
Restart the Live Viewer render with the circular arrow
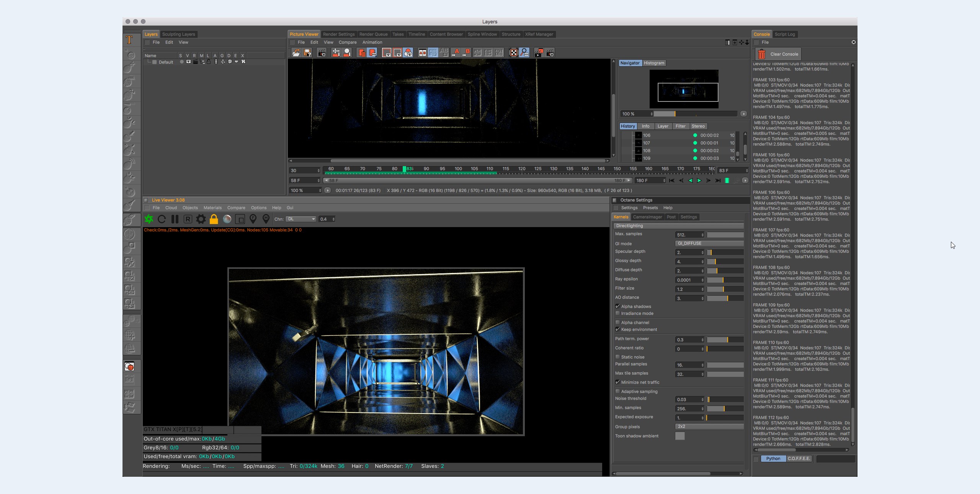pos(162,219)
